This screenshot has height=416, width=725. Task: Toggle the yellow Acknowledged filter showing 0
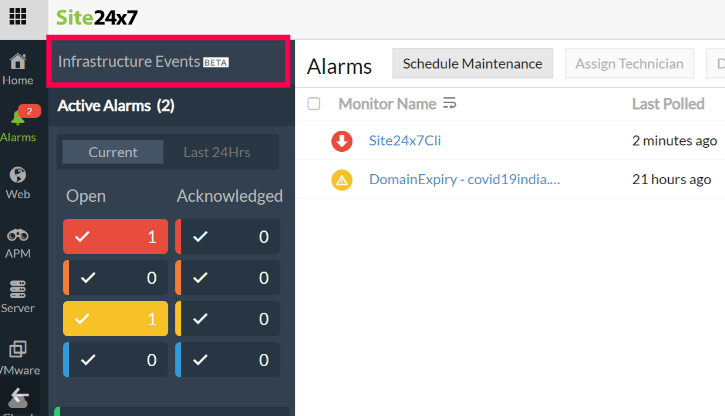tap(227, 319)
